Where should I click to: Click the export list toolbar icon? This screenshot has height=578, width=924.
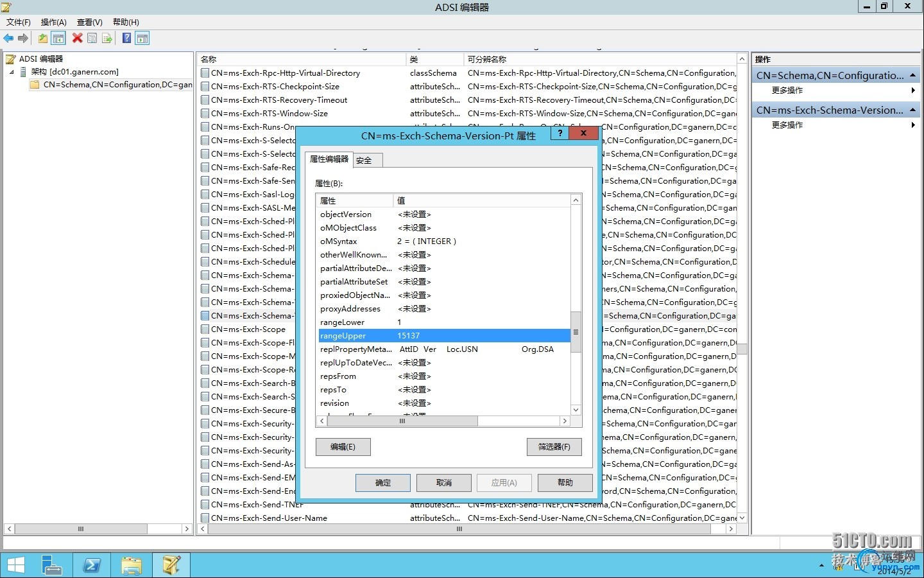point(107,39)
